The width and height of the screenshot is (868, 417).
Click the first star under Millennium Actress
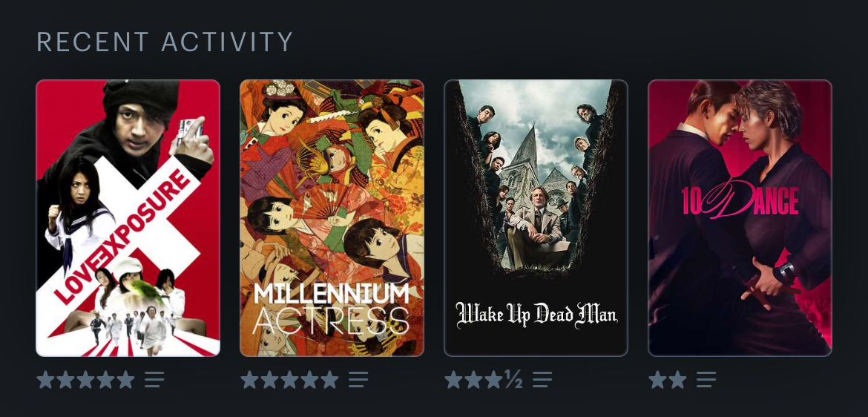(x=249, y=380)
